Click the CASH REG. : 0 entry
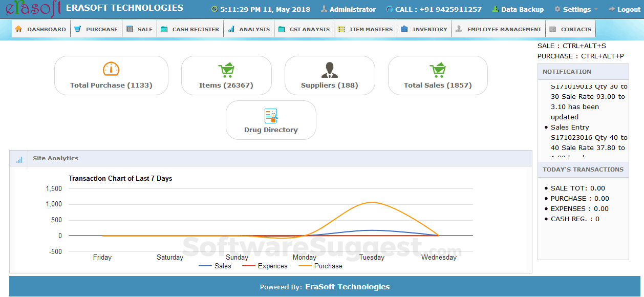 tap(575, 219)
